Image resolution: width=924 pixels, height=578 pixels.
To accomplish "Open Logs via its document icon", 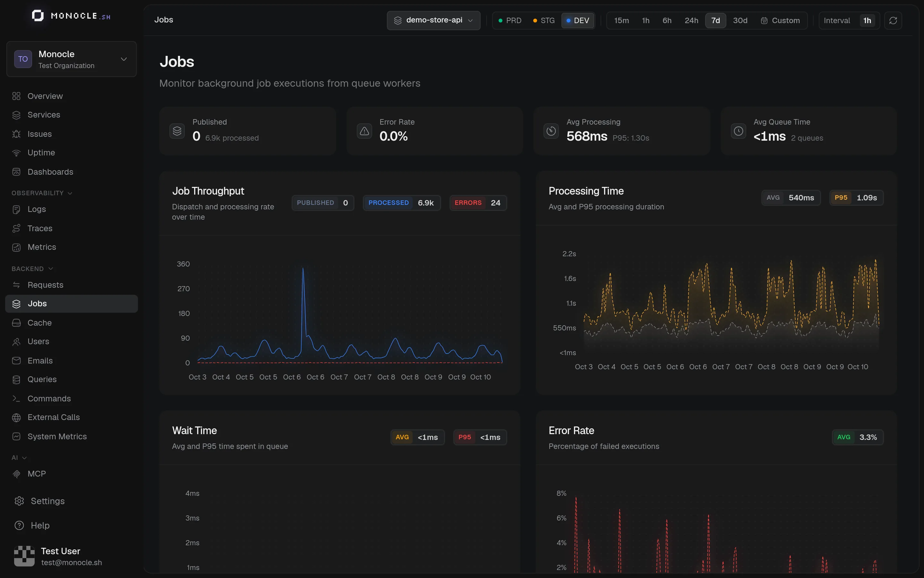I will 16,209.
